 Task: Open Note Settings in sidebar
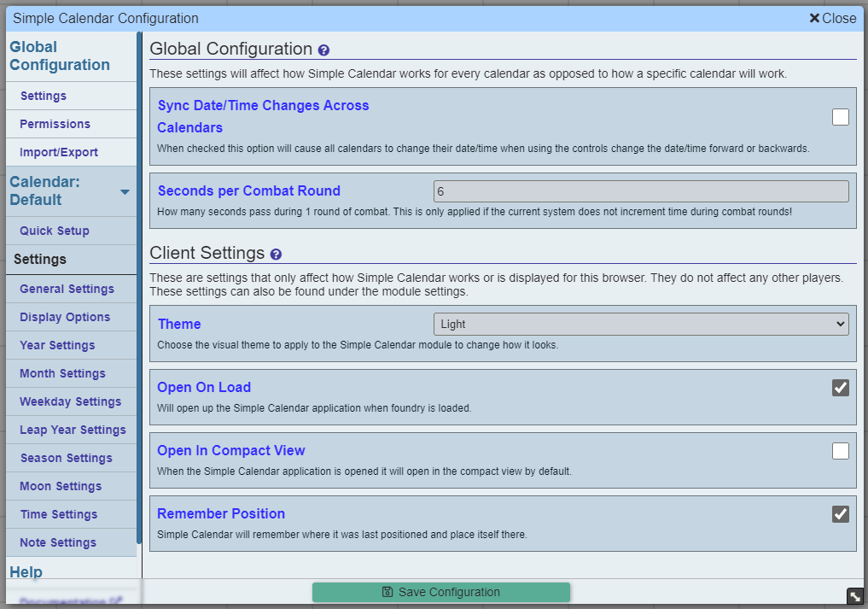(x=58, y=543)
